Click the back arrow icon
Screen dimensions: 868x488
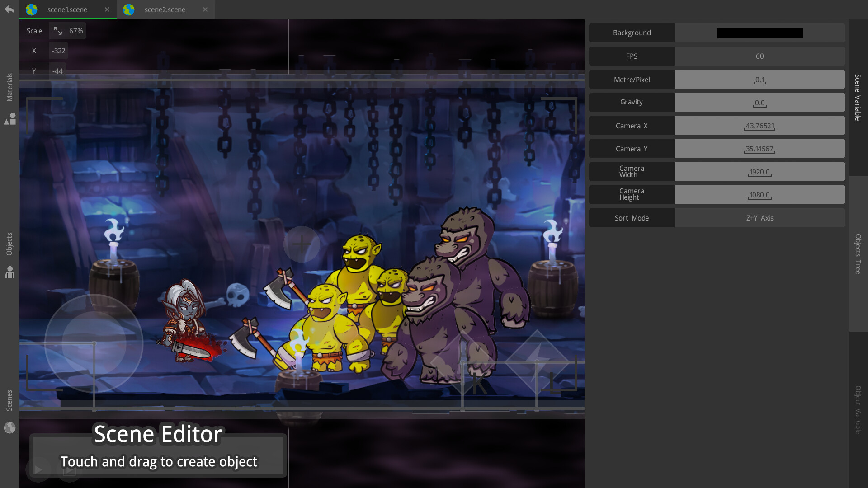coord(9,9)
